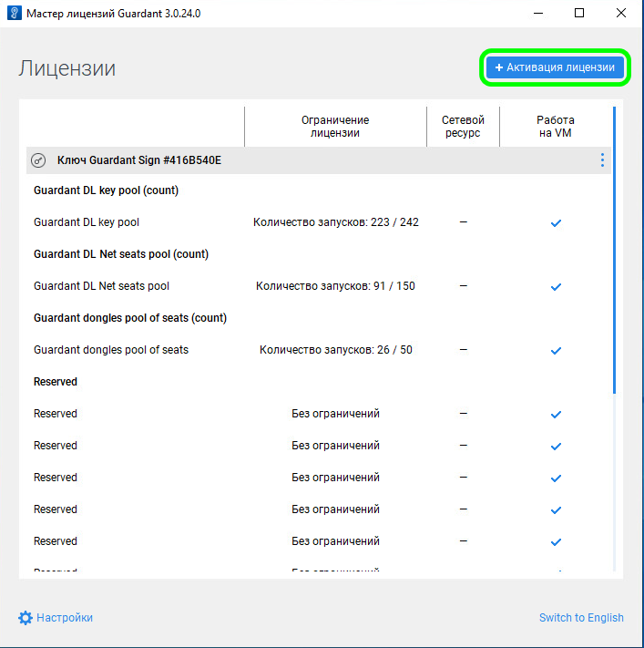Click network resource dash for Guardant DL key pool

click(x=464, y=222)
